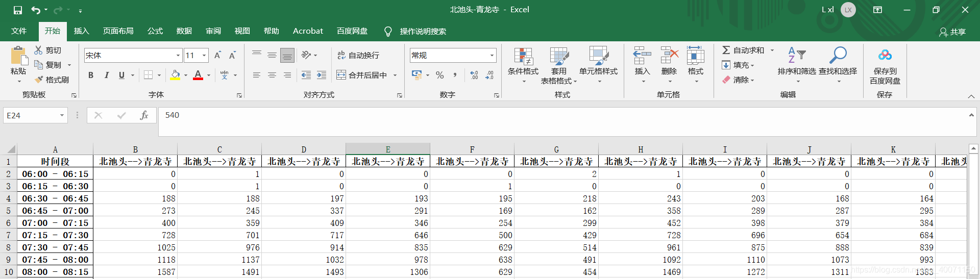Click the Share (共享) button

click(952, 32)
